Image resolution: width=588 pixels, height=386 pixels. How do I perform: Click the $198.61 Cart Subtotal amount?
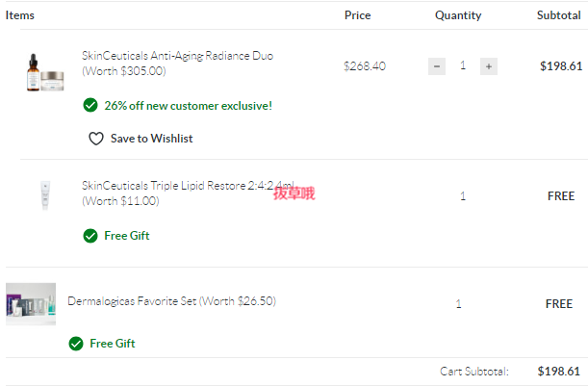559,372
